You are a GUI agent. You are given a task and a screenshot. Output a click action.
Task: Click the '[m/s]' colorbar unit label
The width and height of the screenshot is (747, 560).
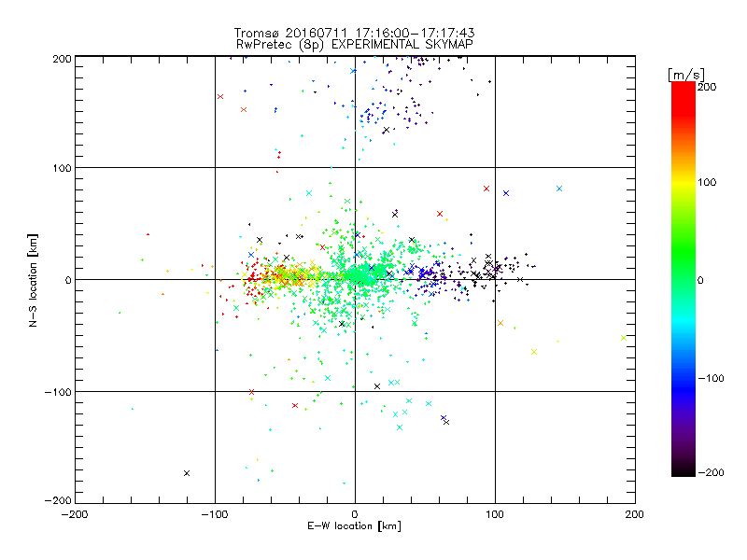(x=686, y=75)
